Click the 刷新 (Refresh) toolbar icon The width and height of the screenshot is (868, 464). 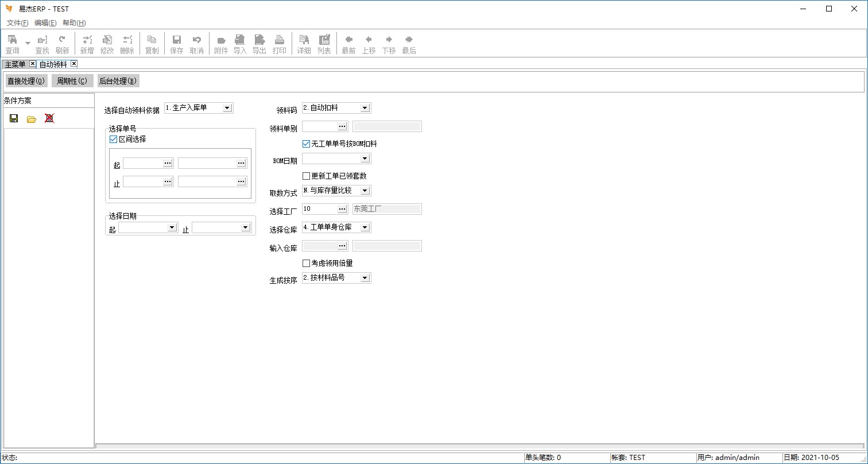click(x=62, y=44)
